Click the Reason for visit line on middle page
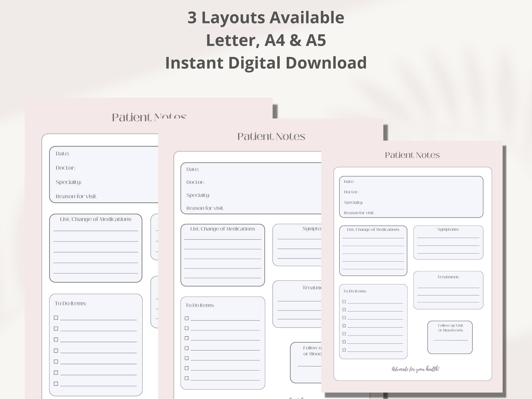 pos(205,208)
